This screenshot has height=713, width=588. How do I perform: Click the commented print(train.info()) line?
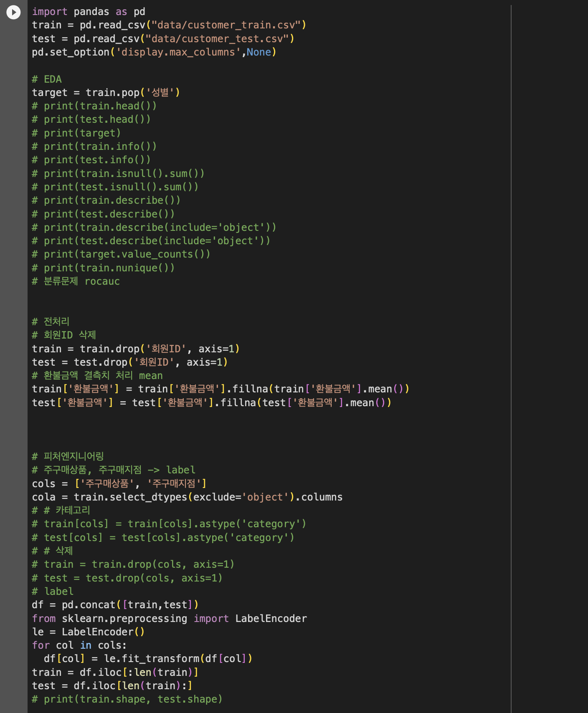[x=94, y=147]
